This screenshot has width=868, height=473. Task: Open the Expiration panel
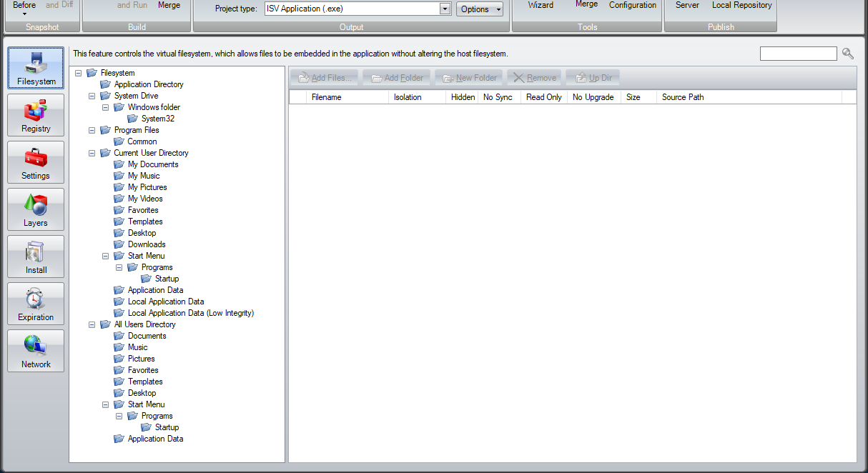(x=35, y=304)
